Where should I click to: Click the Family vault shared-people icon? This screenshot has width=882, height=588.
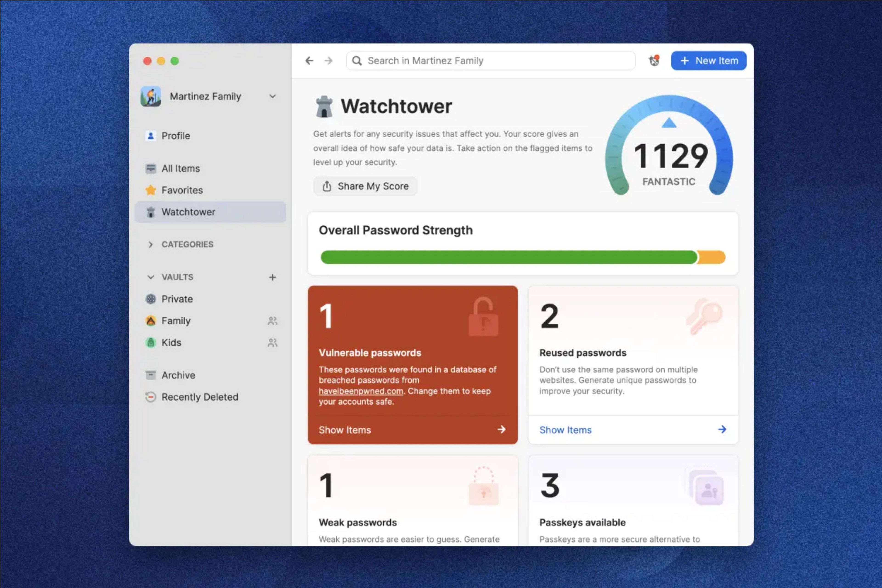click(273, 321)
